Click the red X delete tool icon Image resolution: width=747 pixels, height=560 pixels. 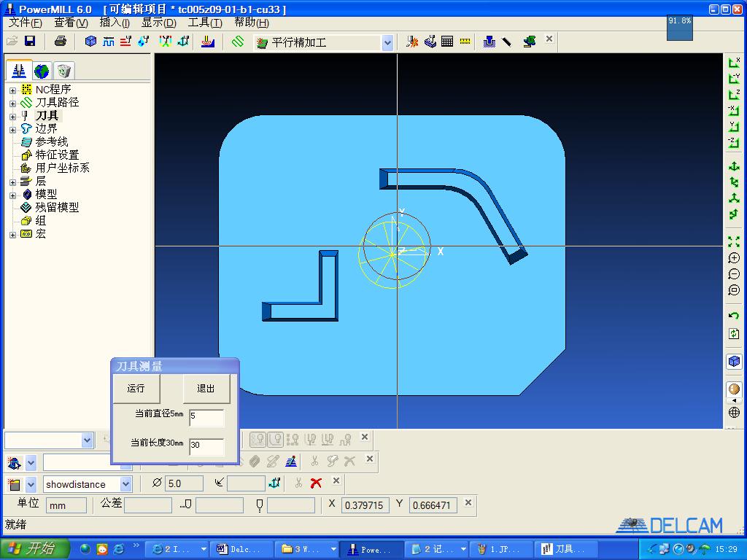pos(316,483)
